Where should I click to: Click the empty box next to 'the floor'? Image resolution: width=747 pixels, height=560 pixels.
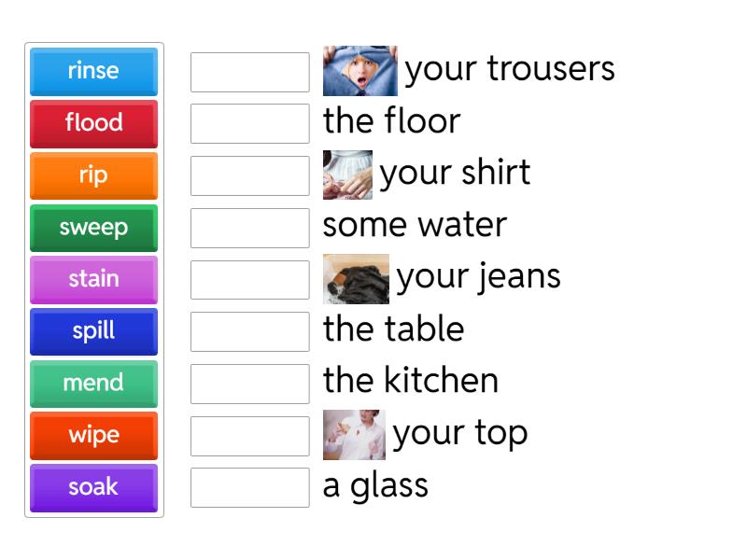249,123
